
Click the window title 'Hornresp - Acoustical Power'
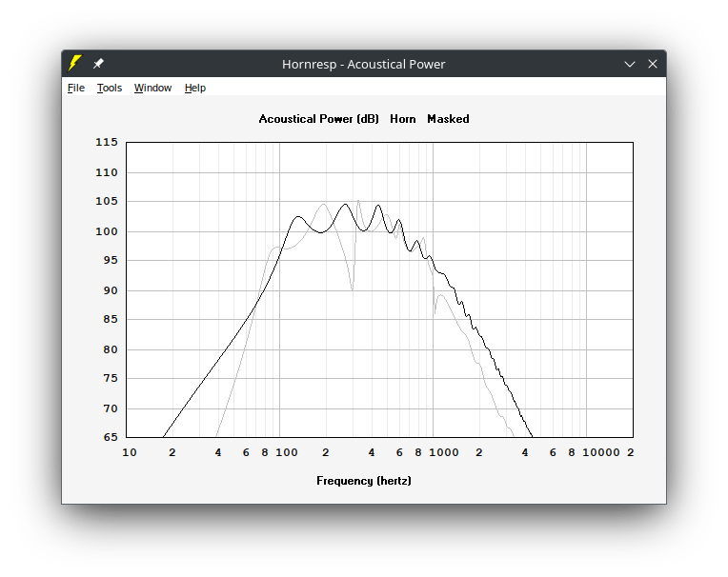pos(364,64)
